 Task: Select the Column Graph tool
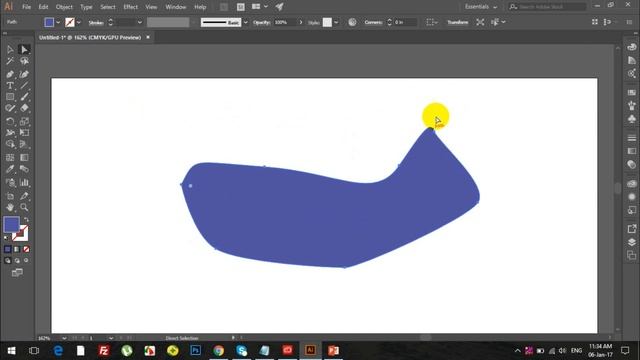pyautogui.click(x=24, y=182)
